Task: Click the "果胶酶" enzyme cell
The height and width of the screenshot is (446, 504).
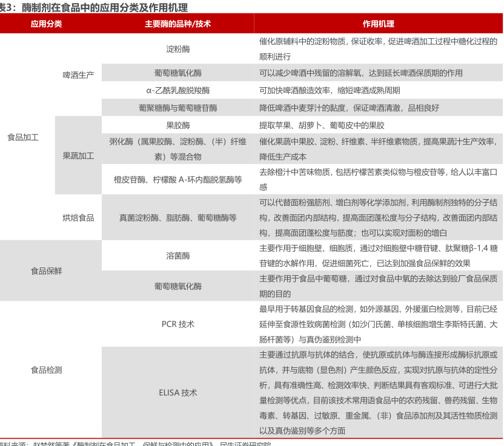Action: 177,125
